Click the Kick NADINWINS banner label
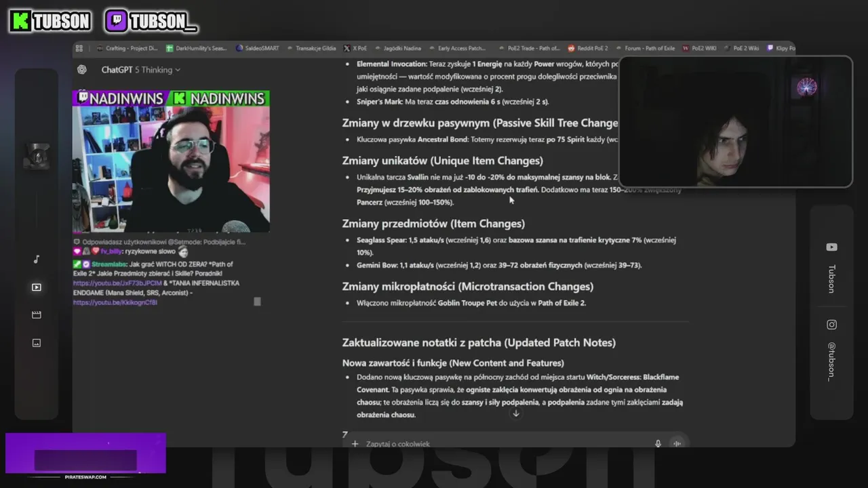This screenshot has width=868, height=488. (x=219, y=98)
